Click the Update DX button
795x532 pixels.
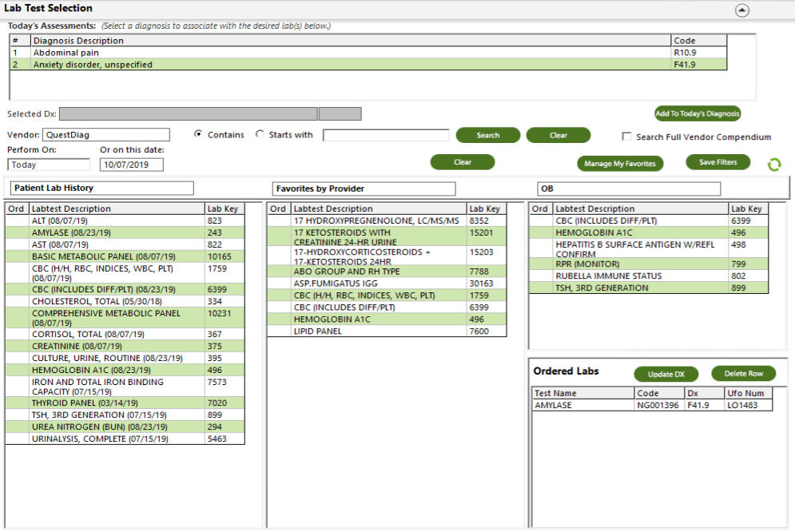(666, 375)
